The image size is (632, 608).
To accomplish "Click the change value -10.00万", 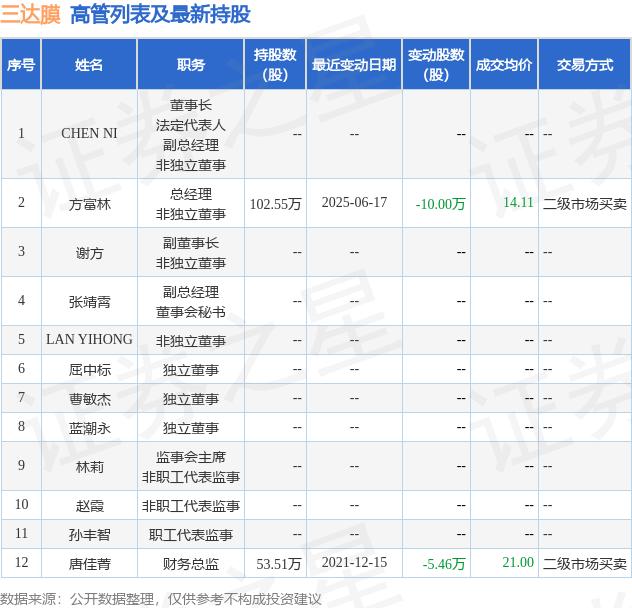I will click(440, 204).
